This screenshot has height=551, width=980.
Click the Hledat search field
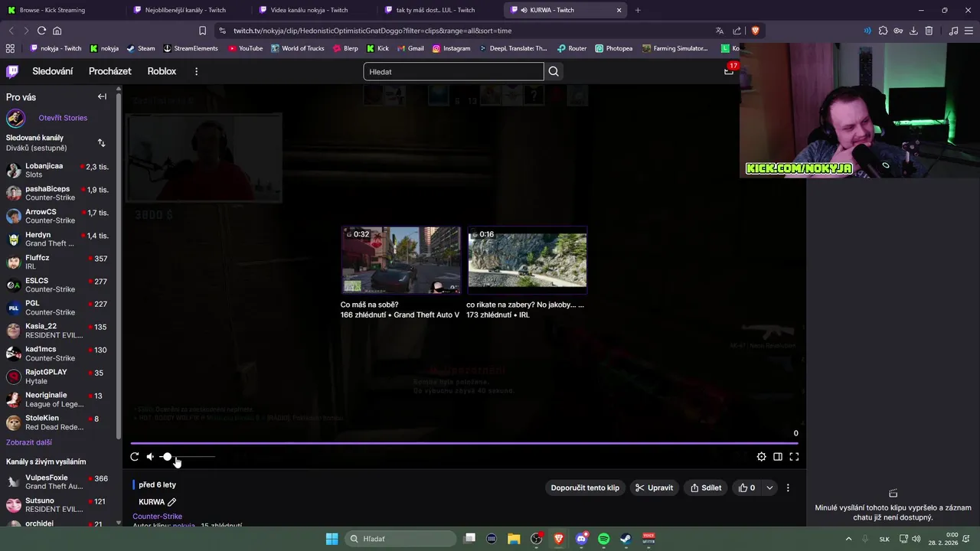453,71
